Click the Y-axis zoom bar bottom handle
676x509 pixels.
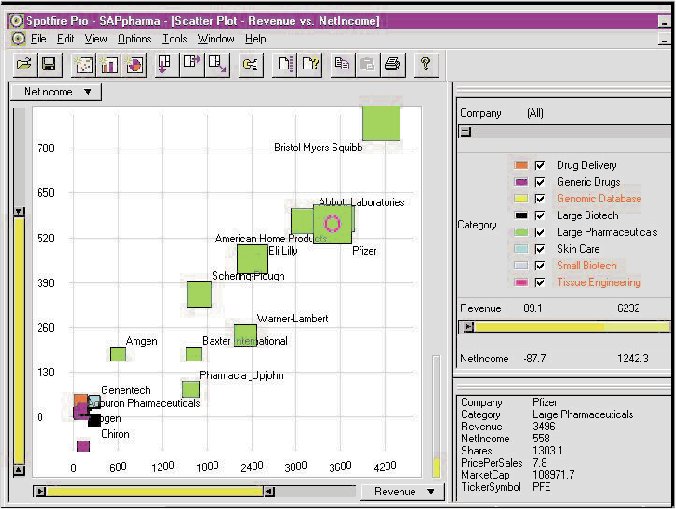(19, 470)
